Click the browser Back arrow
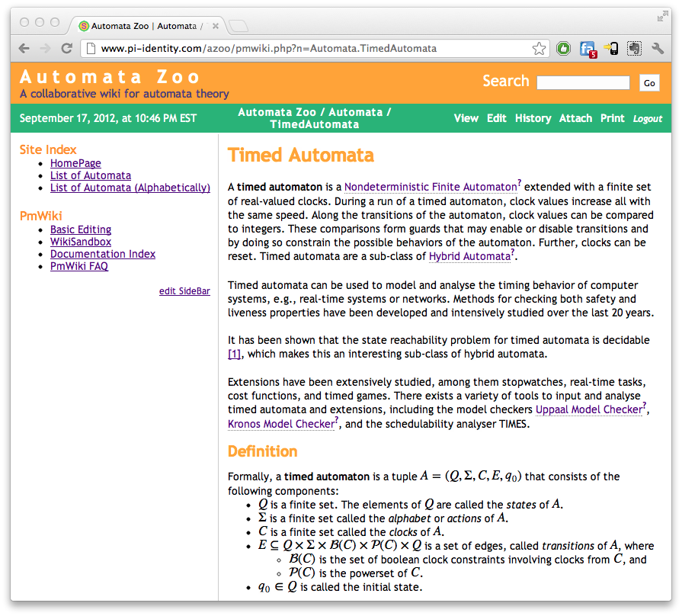This screenshot has height=616, width=682. [x=24, y=48]
